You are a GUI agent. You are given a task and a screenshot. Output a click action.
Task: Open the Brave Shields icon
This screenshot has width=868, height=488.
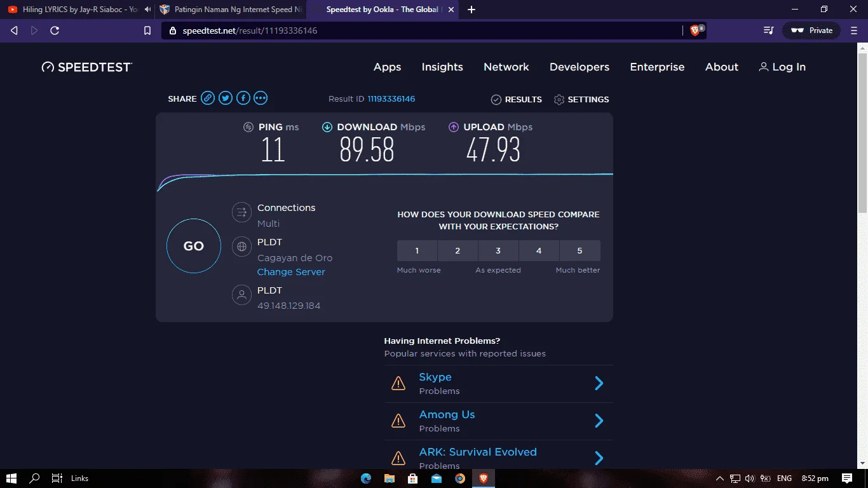pos(696,30)
